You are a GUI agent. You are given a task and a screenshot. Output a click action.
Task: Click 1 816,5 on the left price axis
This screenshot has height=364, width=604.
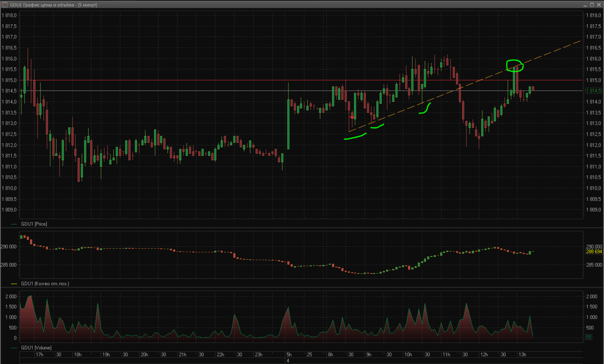(10, 48)
